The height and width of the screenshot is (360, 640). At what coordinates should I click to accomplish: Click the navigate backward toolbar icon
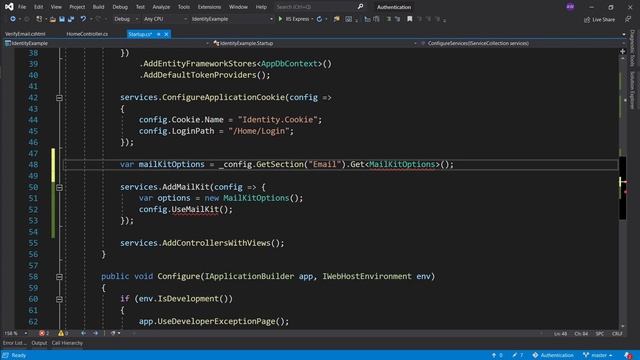coord(13,19)
